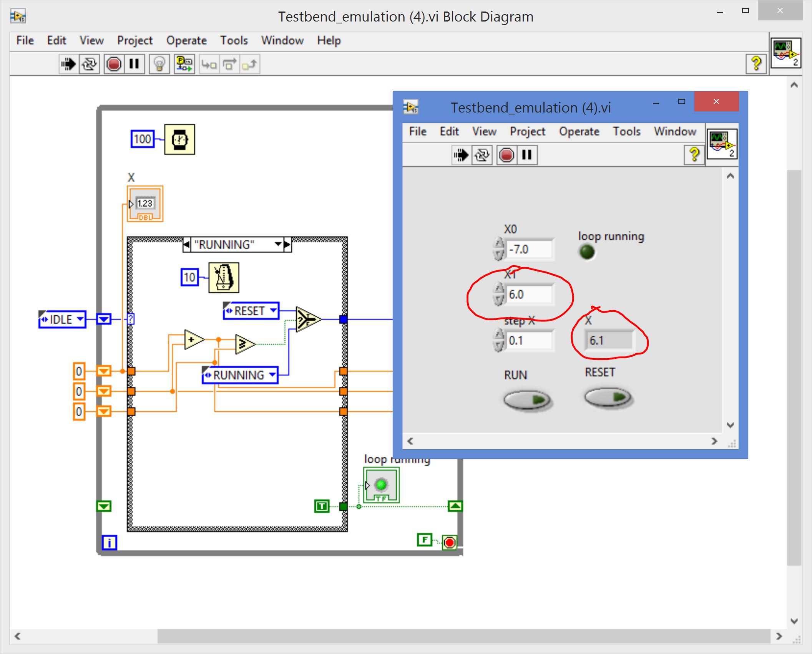Image resolution: width=812 pixels, height=654 pixels.
Task: Click Retain Wire Values icon
Action: (x=184, y=64)
